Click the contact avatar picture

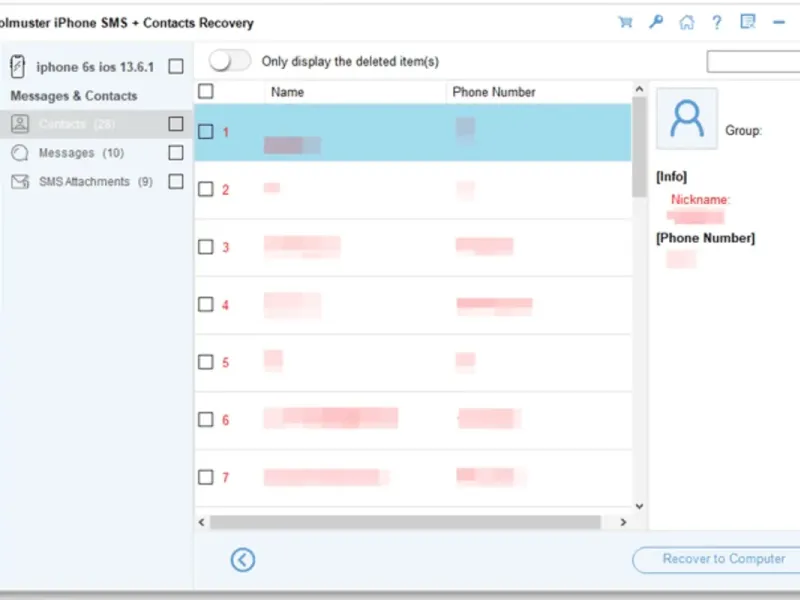687,118
